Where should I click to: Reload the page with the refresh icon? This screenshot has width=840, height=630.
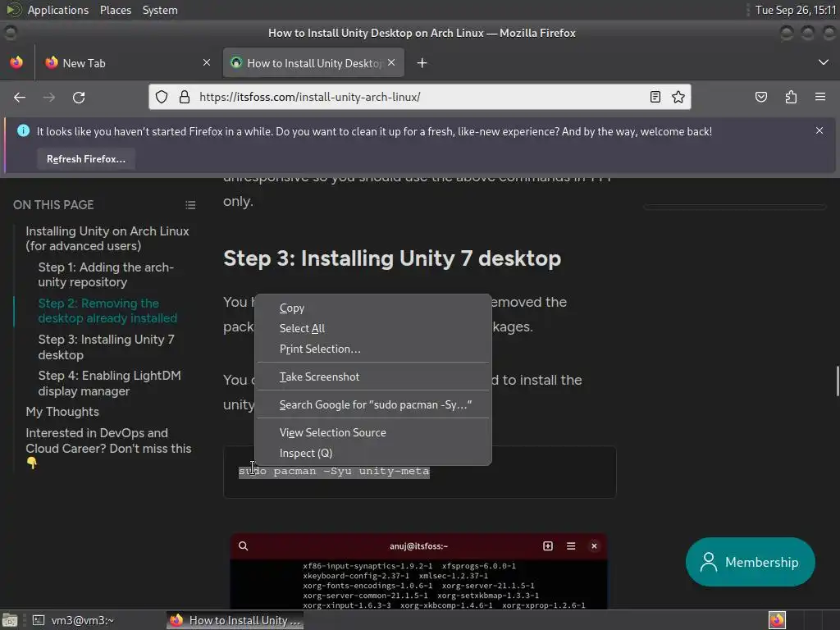79,97
